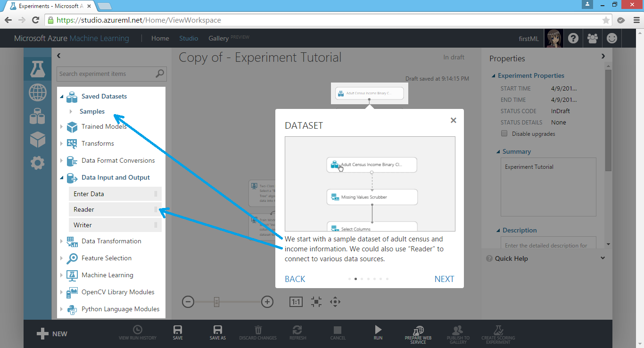Click VIEW RUN HISTORY
The height and width of the screenshot is (348, 644).
[x=137, y=333]
